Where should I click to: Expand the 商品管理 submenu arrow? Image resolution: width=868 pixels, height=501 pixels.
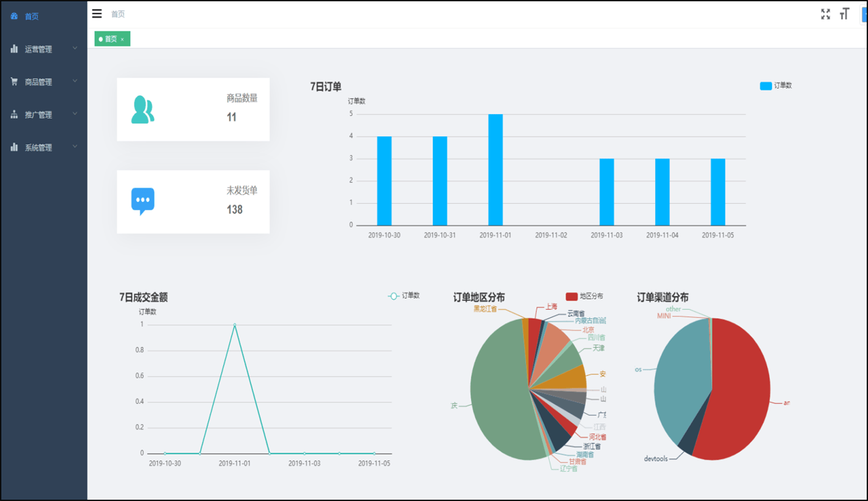pos(75,81)
